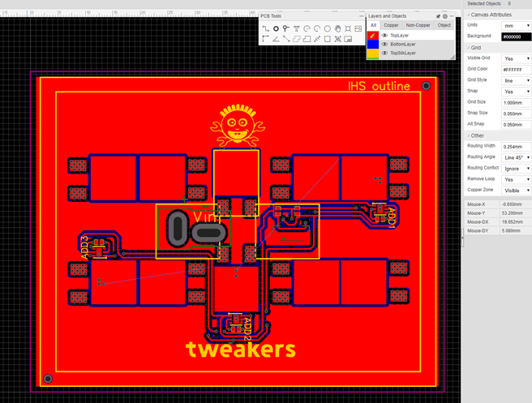This screenshot has height=403, width=532.
Task: Select the Pad tool in PCB Tools
Action: [x=277, y=29]
